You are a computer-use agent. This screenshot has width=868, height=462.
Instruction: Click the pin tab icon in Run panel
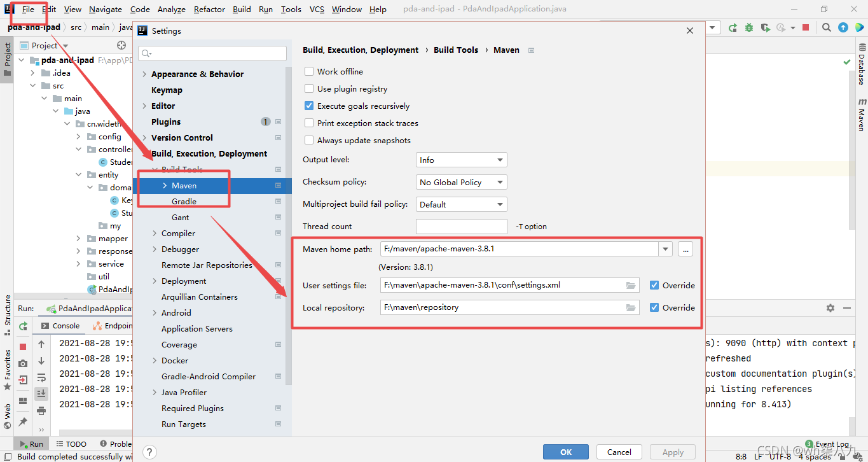pos(23,422)
